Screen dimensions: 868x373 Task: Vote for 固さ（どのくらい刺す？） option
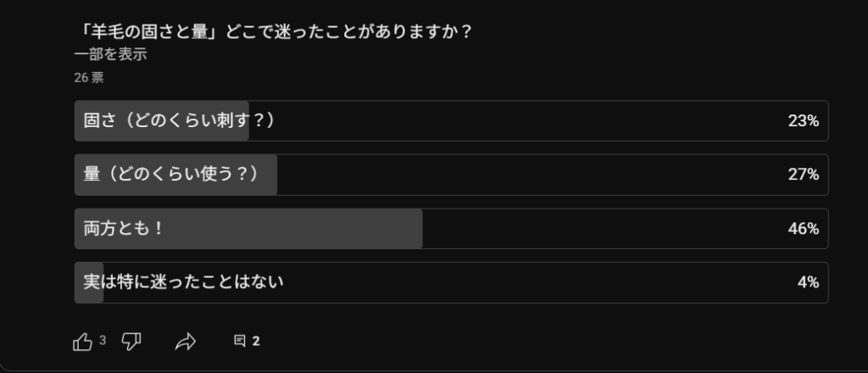click(180, 121)
